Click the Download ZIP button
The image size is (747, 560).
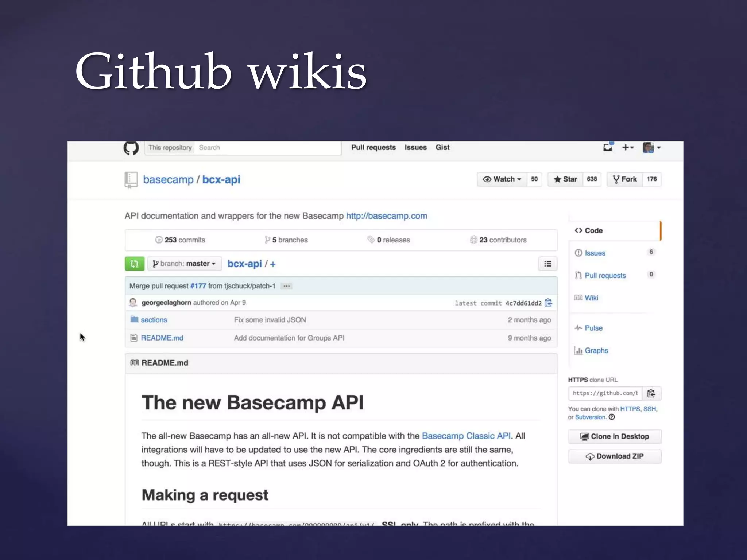pos(615,456)
